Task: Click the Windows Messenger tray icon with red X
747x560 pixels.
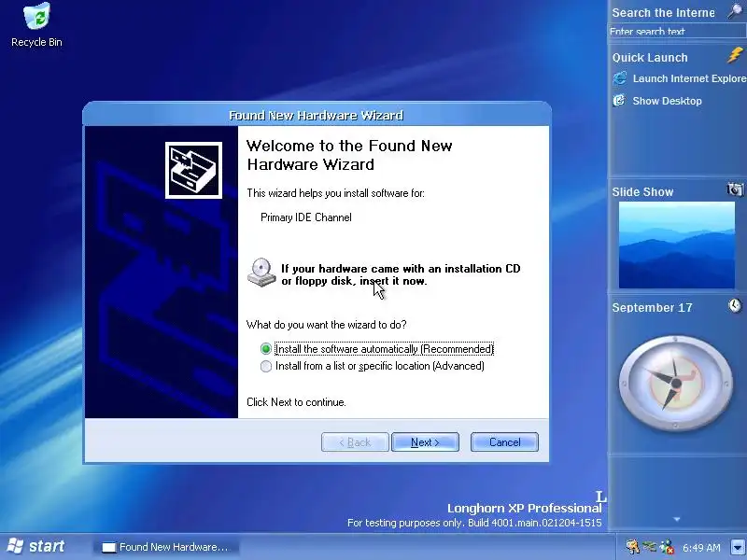Action: click(667, 547)
